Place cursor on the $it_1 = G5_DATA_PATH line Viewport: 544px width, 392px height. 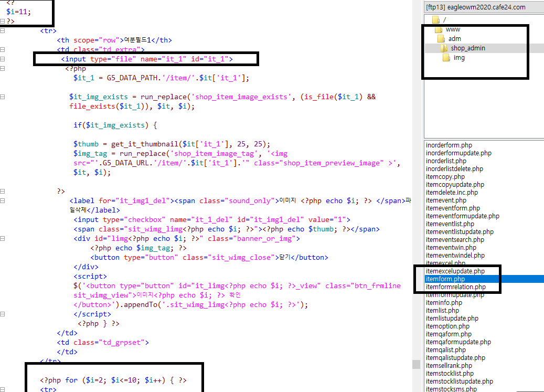[161, 78]
